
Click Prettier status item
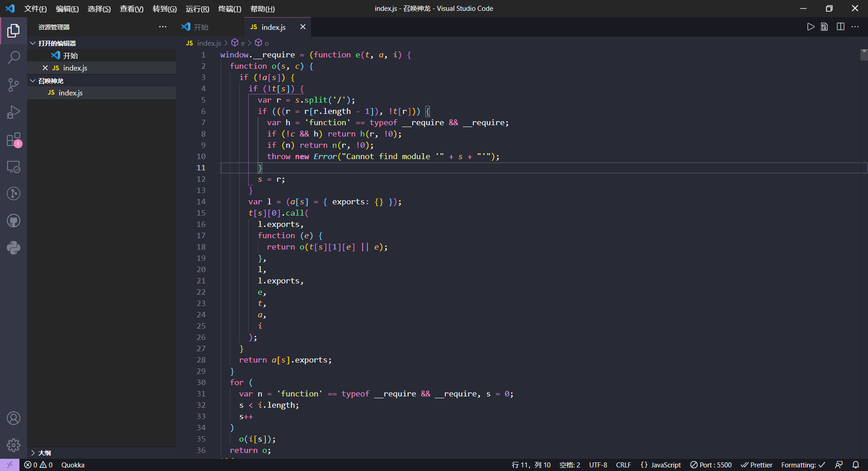pos(756,465)
